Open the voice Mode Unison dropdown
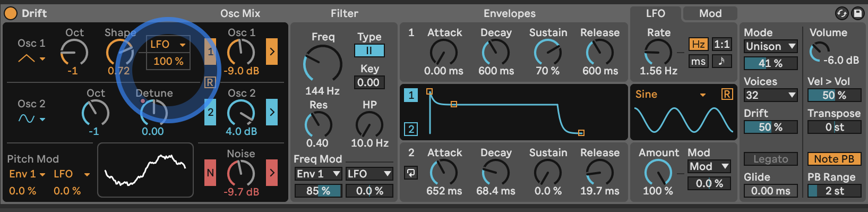The height and width of the screenshot is (212, 868). coord(771,46)
